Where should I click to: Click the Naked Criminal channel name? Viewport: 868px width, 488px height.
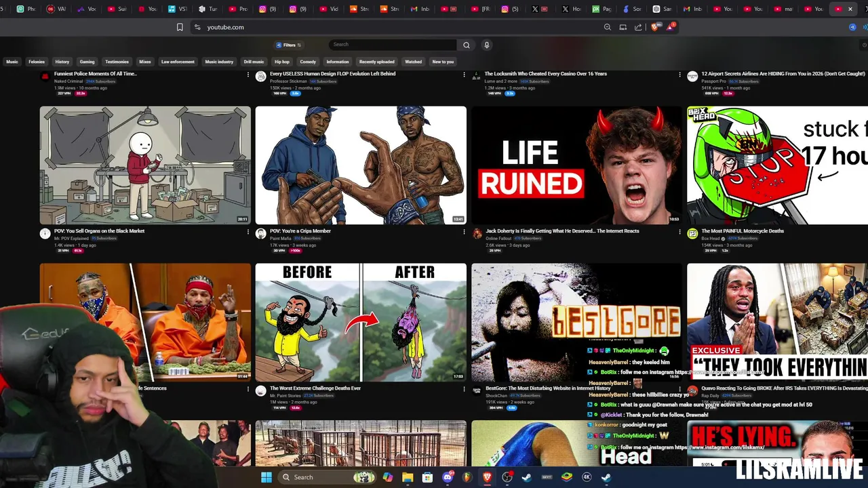68,81
